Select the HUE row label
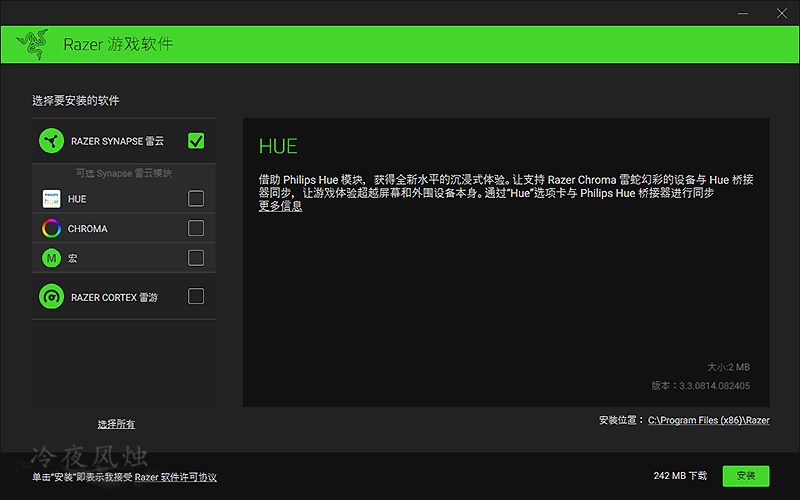The image size is (800, 500). point(77,199)
